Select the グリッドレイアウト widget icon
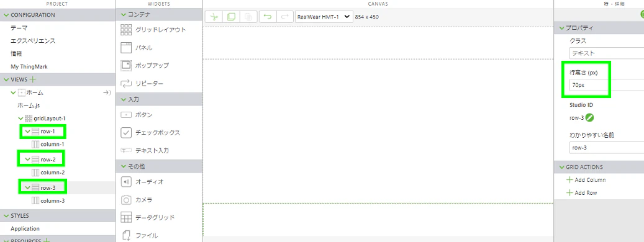This screenshot has height=242, width=644. (x=125, y=30)
